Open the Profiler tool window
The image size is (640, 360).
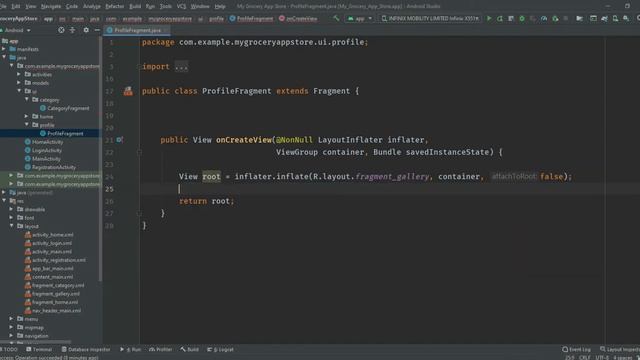tap(160, 349)
